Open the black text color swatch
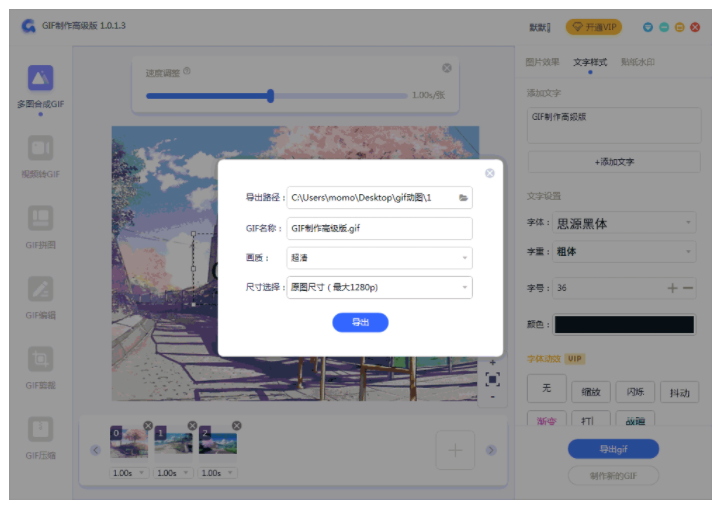720x510 pixels. (624, 325)
